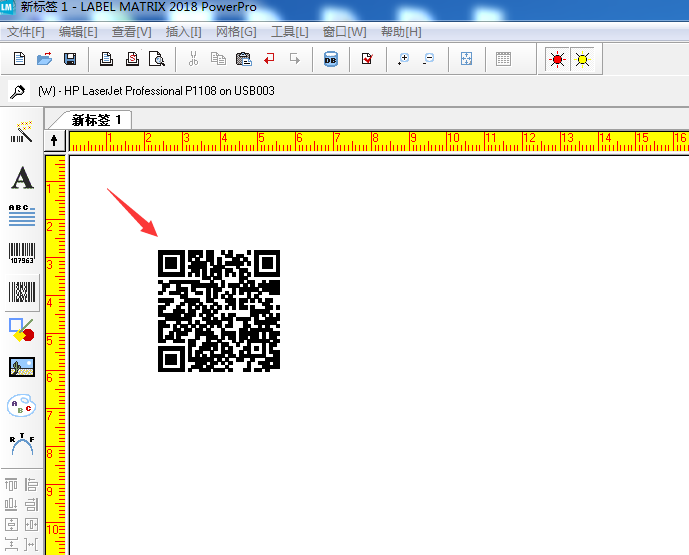
Task: Click the red light burst icon
Action: (557, 59)
